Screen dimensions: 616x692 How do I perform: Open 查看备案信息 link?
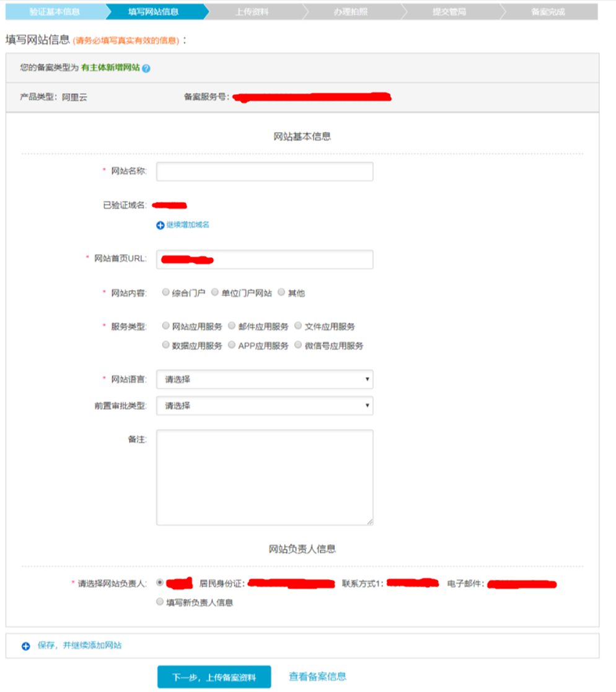coord(317,676)
